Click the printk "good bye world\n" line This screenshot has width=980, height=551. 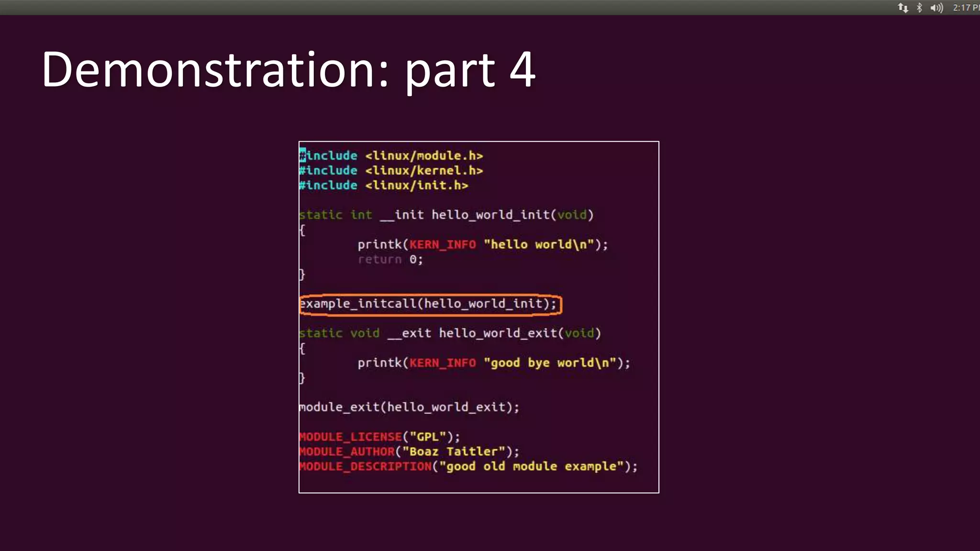[494, 363]
